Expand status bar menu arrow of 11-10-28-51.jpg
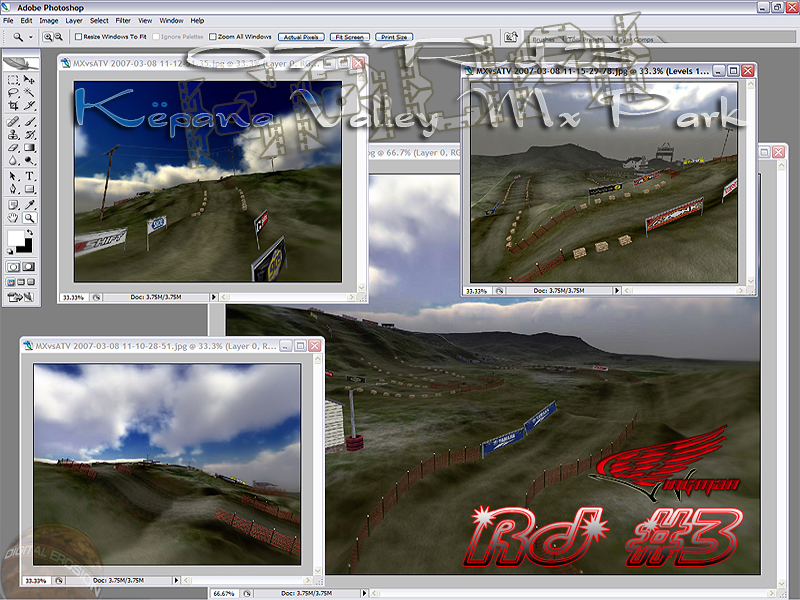The height and width of the screenshot is (600, 800). pos(175,579)
